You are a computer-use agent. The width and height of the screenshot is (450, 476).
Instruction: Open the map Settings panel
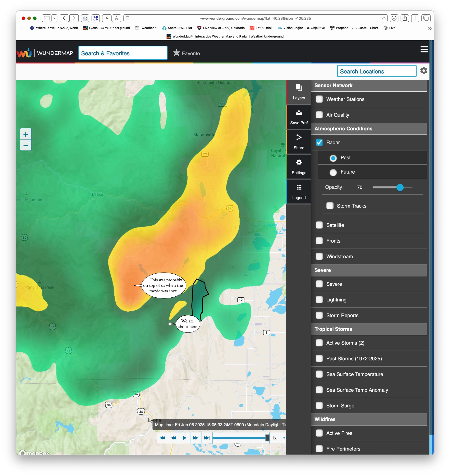point(299,167)
